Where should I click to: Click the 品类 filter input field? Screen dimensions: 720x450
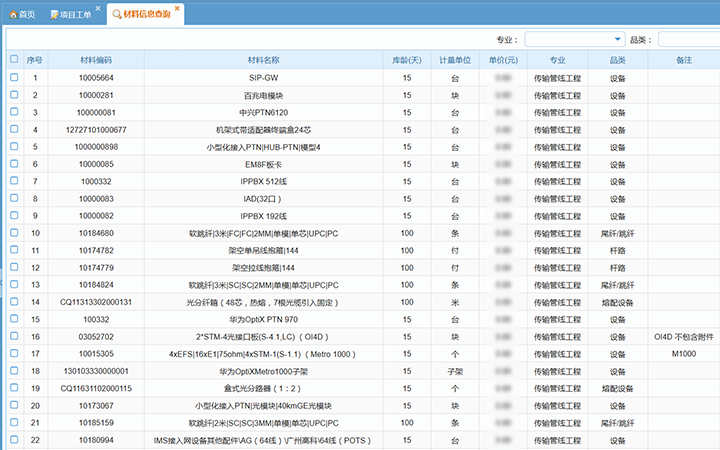pos(688,39)
